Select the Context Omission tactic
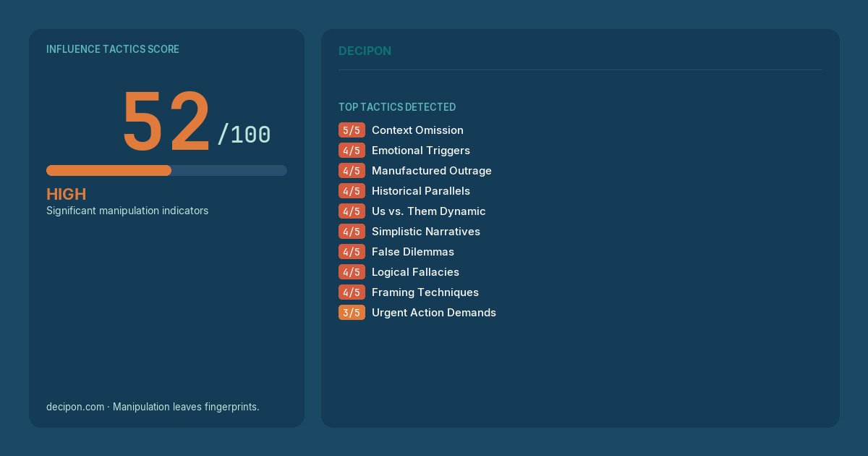The image size is (868, 456). 417,130
